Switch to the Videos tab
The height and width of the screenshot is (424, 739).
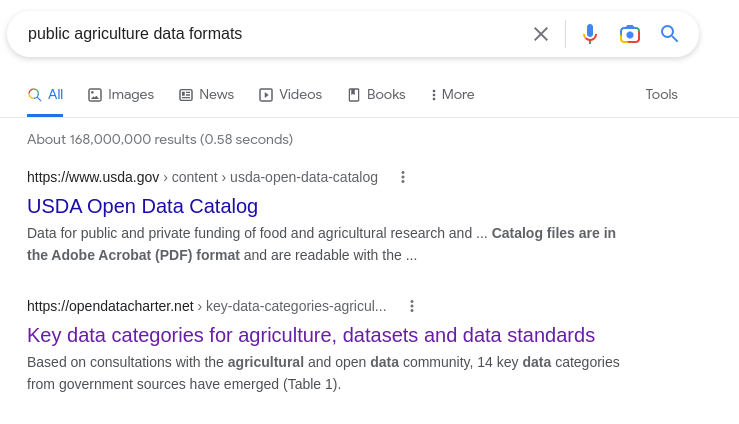pos(290,95)
